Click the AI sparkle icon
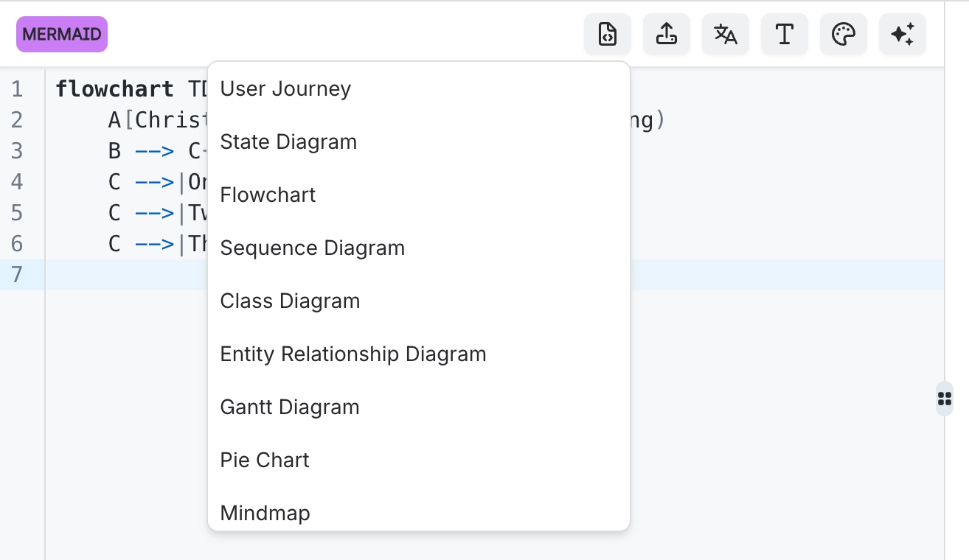 (x=902, y=34)
